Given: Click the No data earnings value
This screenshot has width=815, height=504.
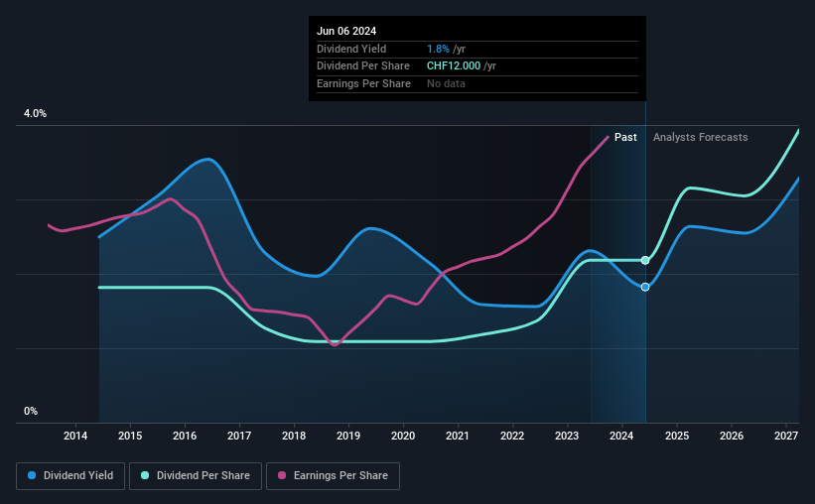Looking at the screenshot, I should click(x=446, y=83).
